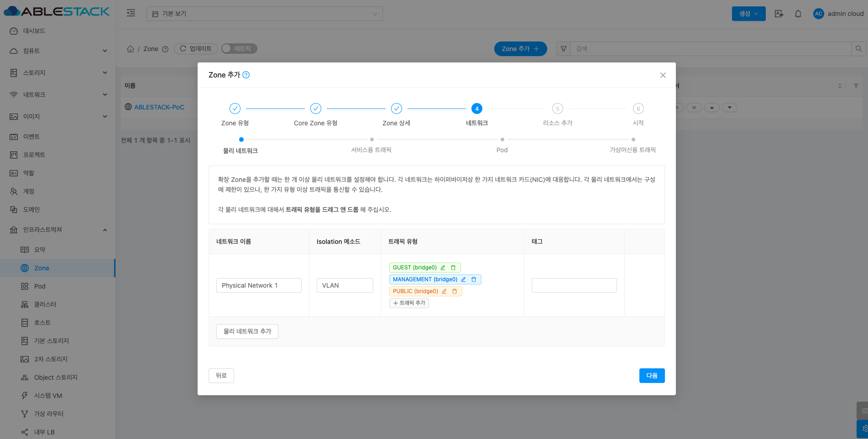
Task: Close the Zone 추가 dialog
Action: pos(663,75)
